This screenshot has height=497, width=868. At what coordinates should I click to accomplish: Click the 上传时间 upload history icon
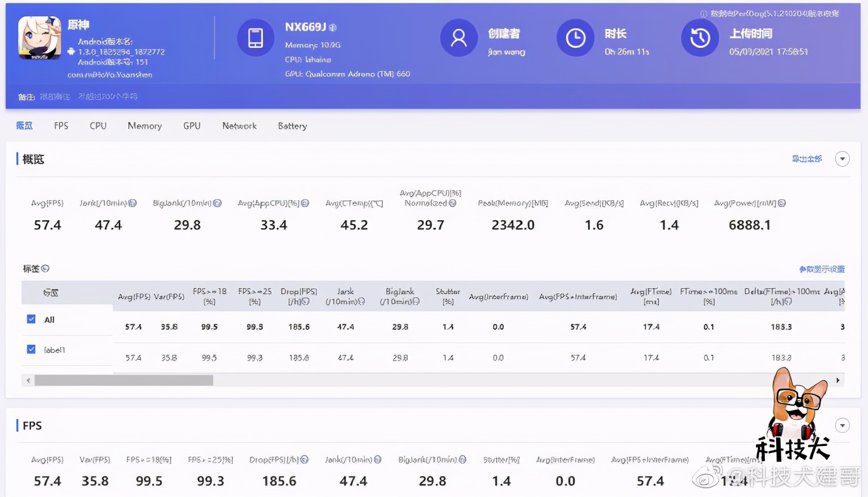click(699, 38)
